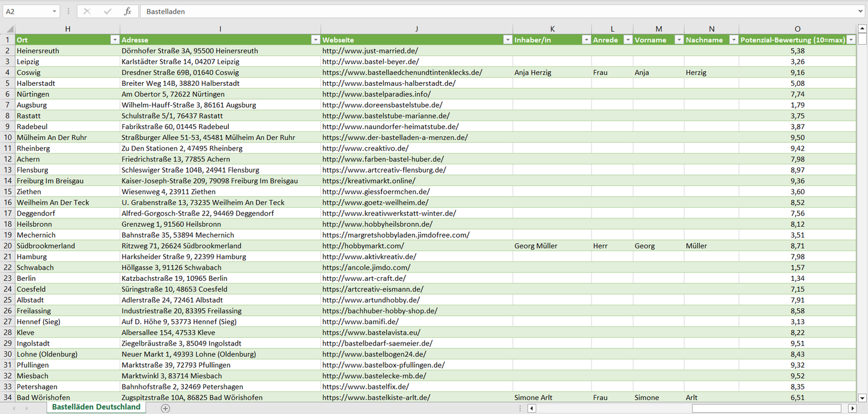Switch to Bastelläden Deutschland sheet tab

tap(96, 407)
